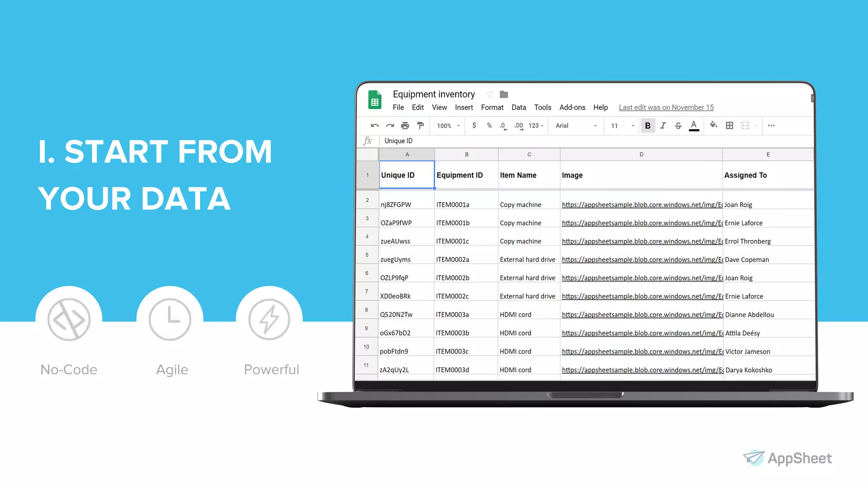Viewport: 868px width, 488px height.
Task: Open the Tools menu
Action: click(x=542, y=108)
